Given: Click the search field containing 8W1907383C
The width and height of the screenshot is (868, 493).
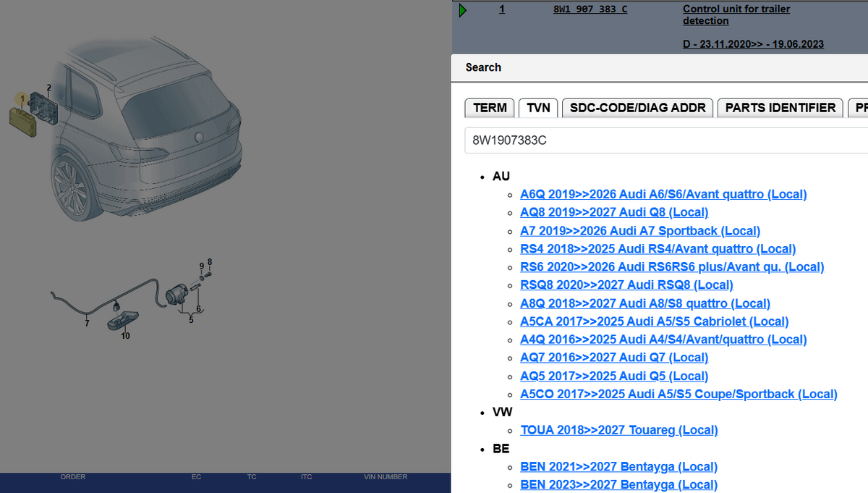Looking at the screenshot, I should coord(665,140).
